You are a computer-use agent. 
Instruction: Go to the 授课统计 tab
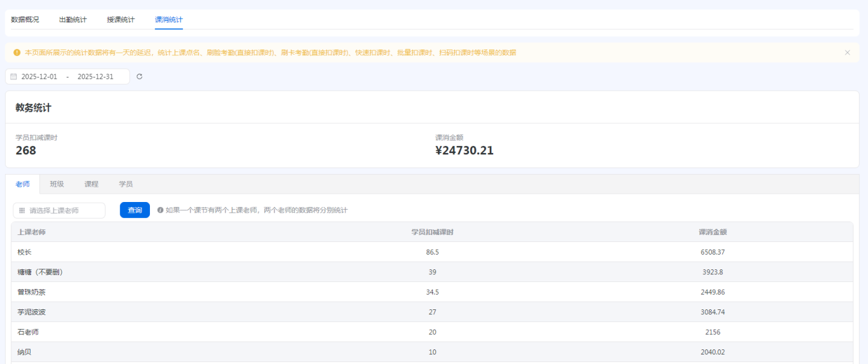click(121, 20)
